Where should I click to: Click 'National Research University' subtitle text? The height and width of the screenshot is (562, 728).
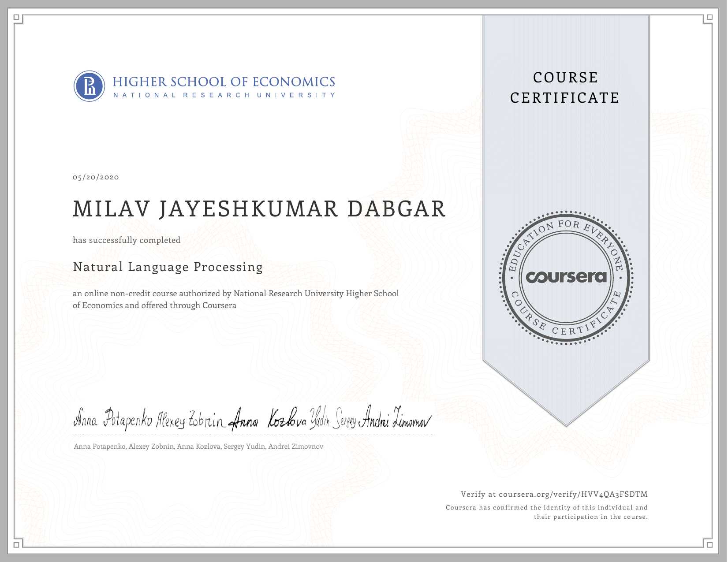click(x=224, y=95)
